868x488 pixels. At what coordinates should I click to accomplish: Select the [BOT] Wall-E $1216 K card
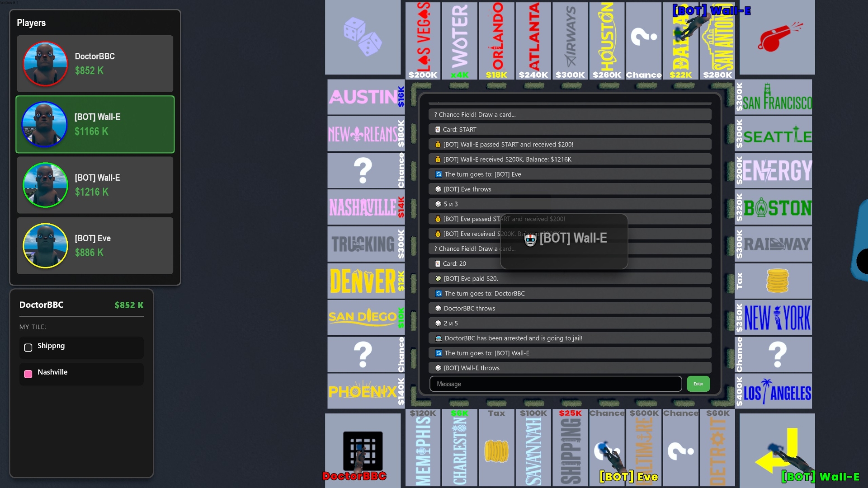pyautogui.click(x=95, y=185)
